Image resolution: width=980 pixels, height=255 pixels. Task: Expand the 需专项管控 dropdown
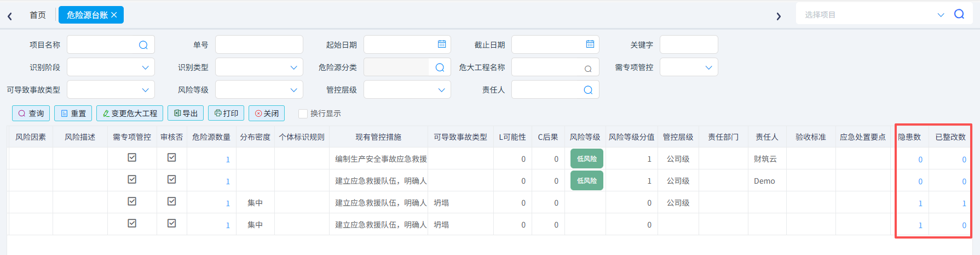[708, 67]
